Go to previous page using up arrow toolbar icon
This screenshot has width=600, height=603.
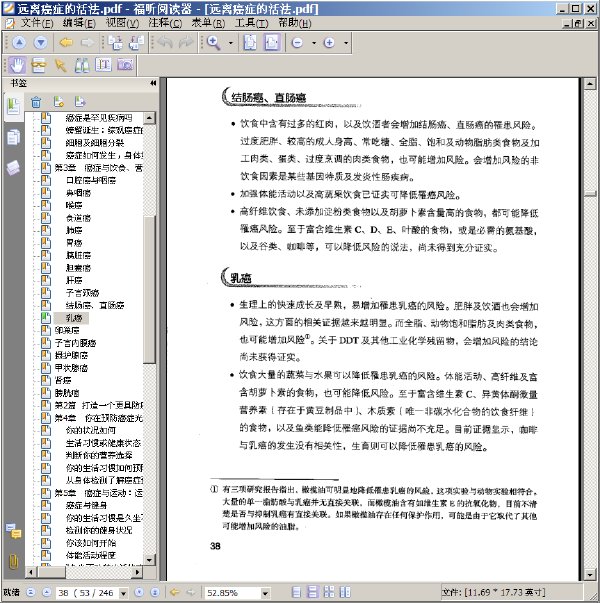[19, 43]
